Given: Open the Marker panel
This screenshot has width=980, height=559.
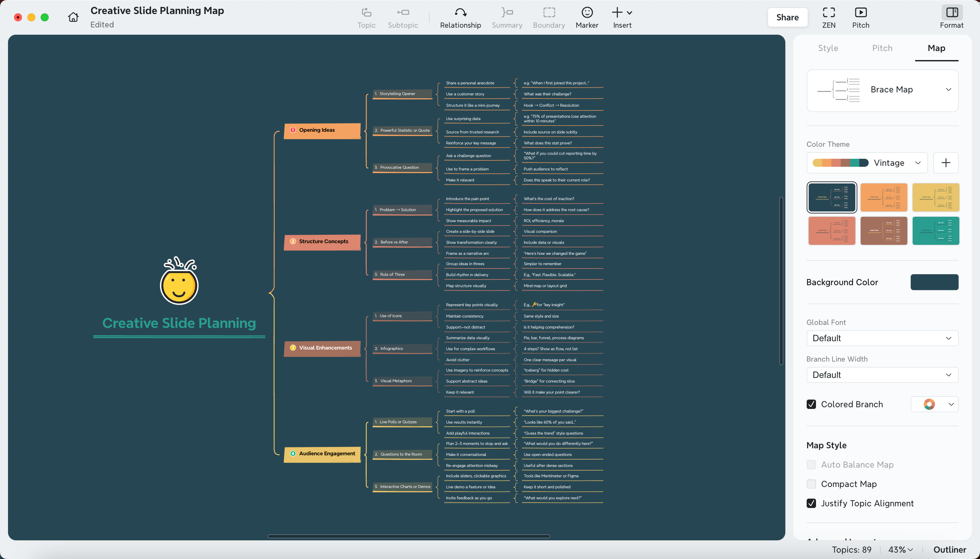Looking at the screenshot, I should [586, 17].
